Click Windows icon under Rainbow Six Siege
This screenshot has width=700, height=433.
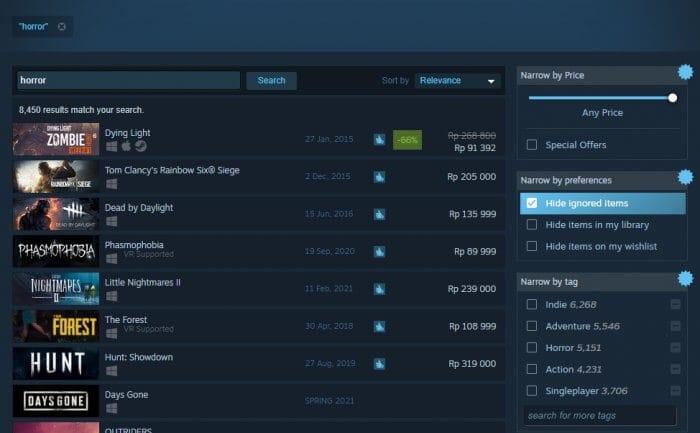(112, 183)
